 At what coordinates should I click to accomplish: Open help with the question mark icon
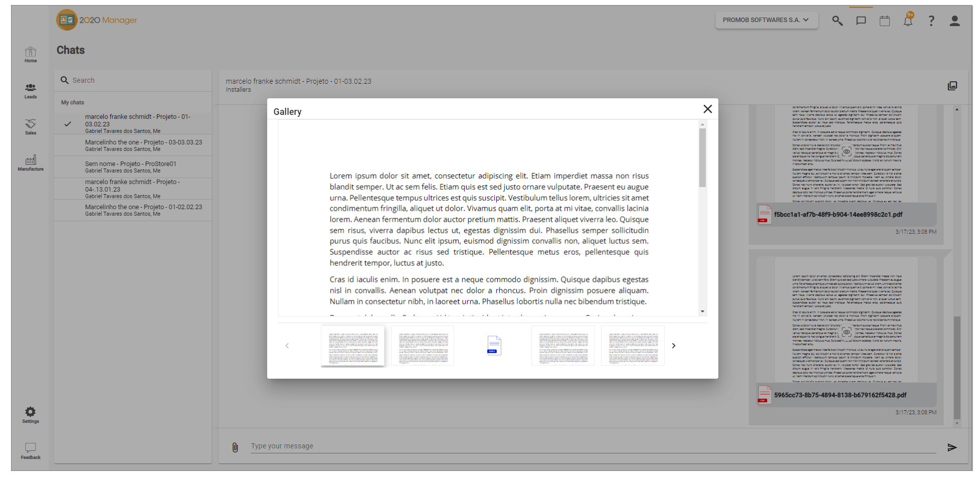[x=931, y=21]
